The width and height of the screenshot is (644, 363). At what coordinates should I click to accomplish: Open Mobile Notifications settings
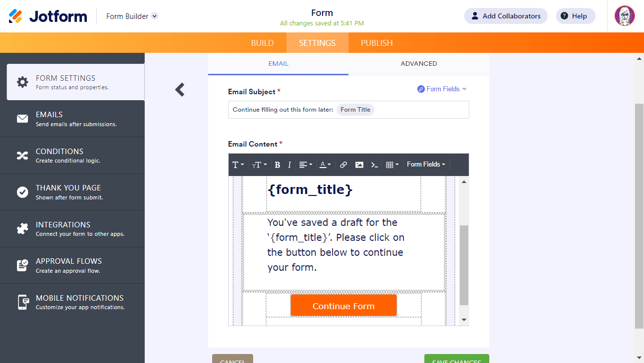click(x=72, y=302)
